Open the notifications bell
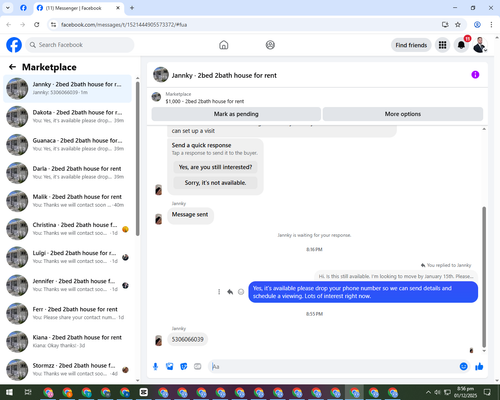The image size is (500, 400). pyautogui.click(x=461, y=45)
